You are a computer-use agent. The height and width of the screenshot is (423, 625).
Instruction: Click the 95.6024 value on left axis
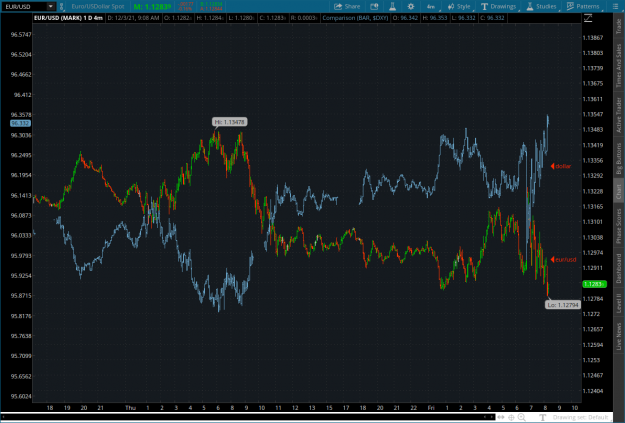[21, 396]
